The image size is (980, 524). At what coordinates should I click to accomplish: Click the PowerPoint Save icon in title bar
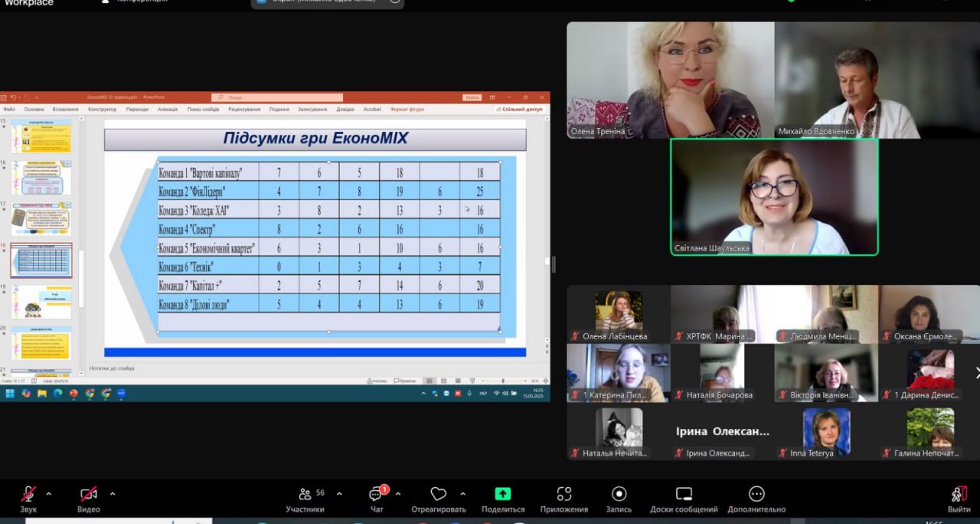pyautogui.click(x=4, y=97)
